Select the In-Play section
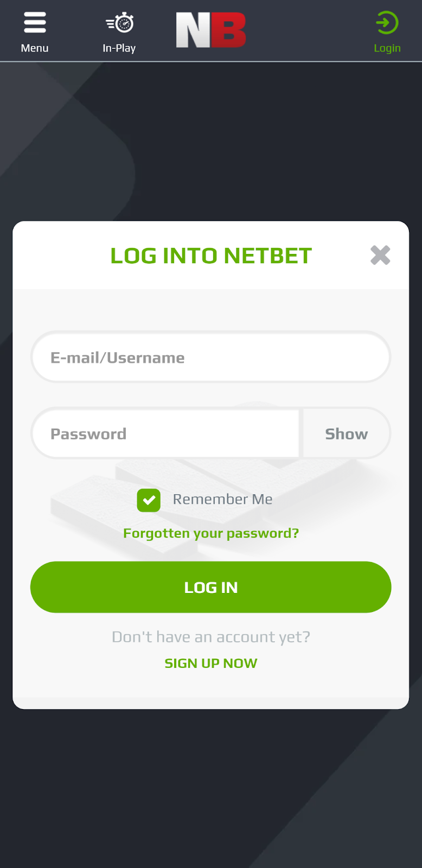The image size is (422, 868). (x=120, y=30)
